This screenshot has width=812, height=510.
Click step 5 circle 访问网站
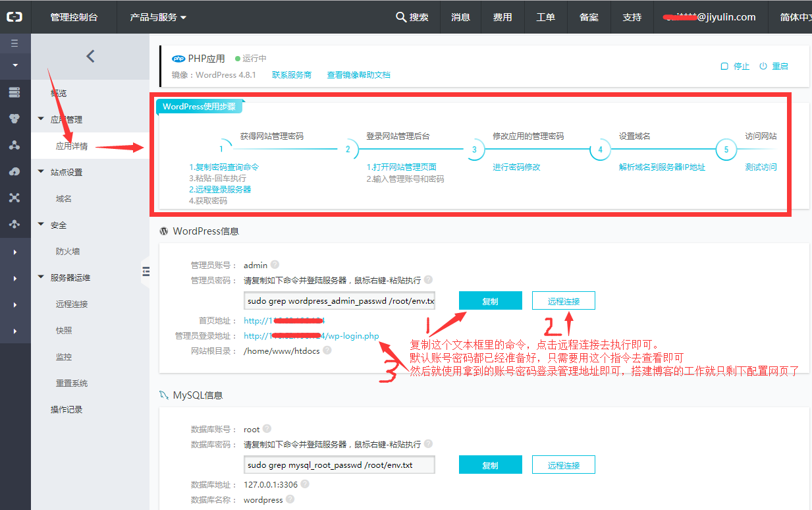(x=726, y=149)
